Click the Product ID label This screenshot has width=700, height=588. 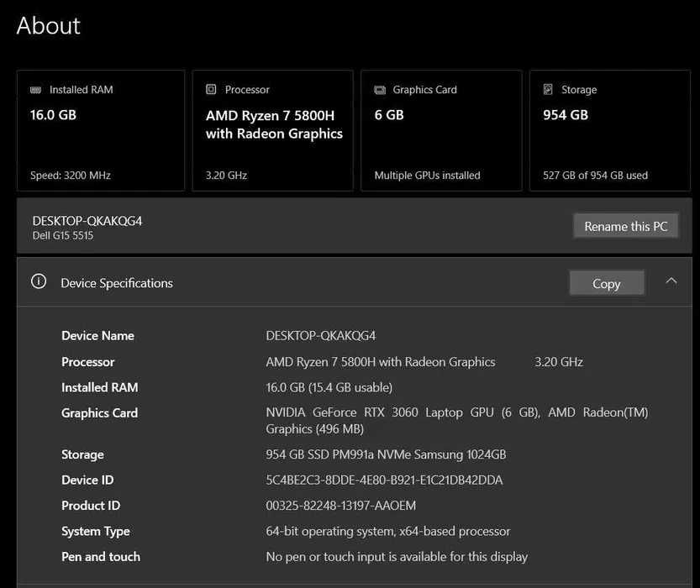click(x=91, y=506)
